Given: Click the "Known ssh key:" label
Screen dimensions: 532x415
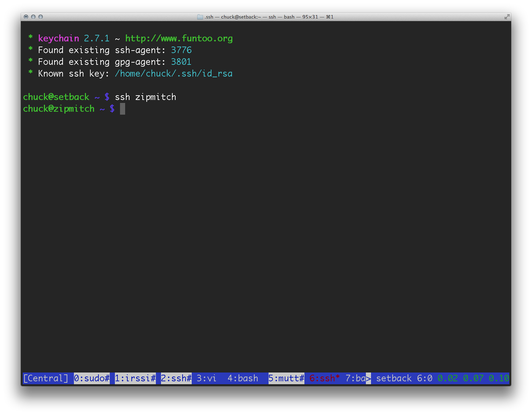Looking at the screenshot, I should (74, 74).
